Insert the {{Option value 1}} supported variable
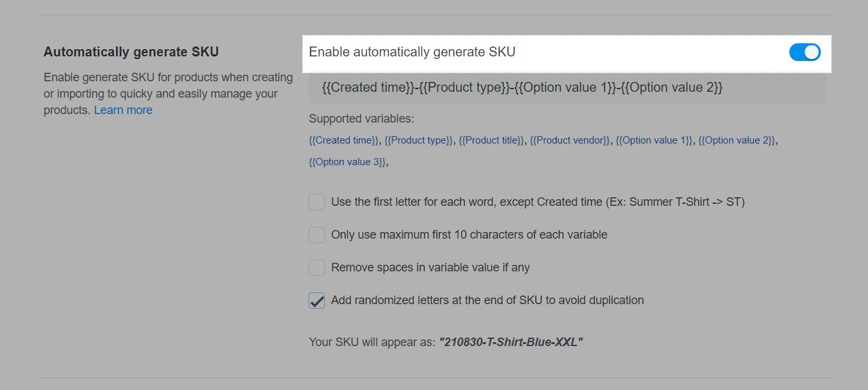Screen dimensions: 868x390 click(654, 140)
